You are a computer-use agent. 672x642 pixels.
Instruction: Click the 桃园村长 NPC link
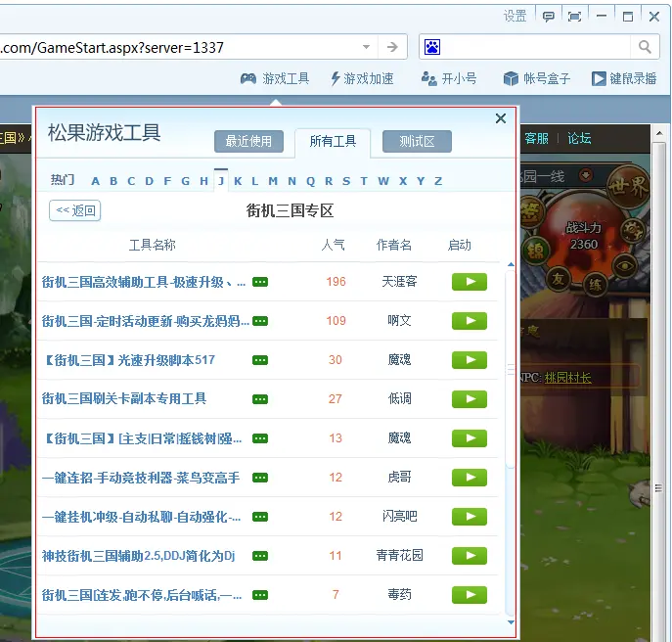[568, 378]
